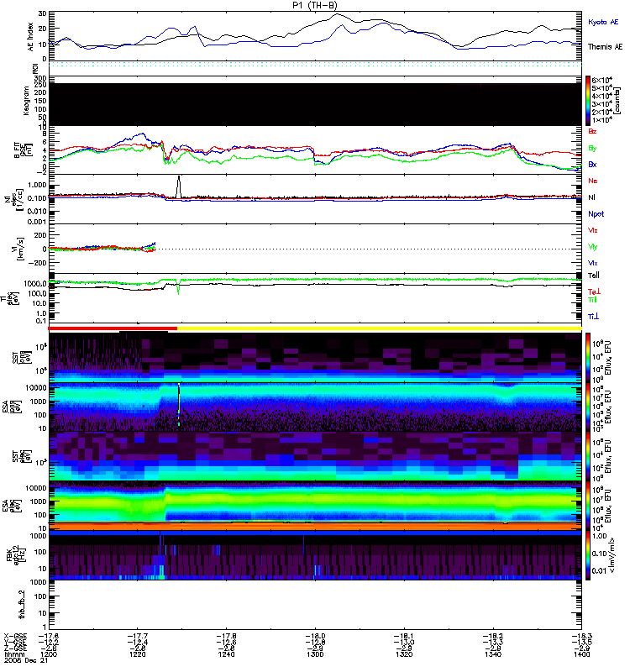This screenshot has width=630, height=672.
Task: Click the plot title P1 (TH-B)
Action: pos(314,5)
